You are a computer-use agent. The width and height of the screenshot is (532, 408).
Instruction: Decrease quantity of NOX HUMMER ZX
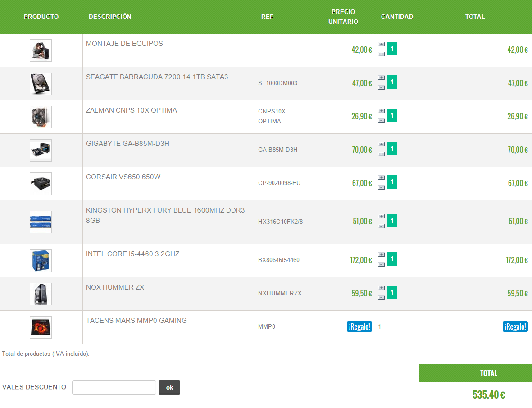click(x=382, y=298)
